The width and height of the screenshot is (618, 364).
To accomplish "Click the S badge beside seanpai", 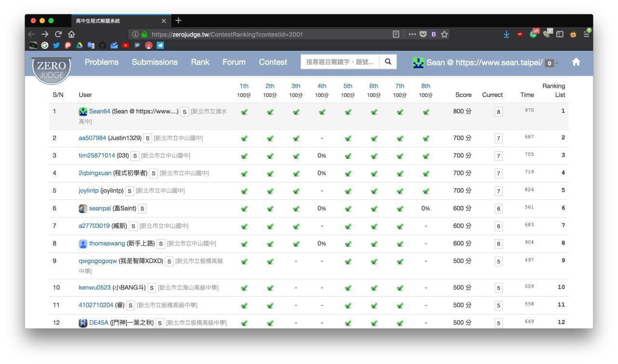I will (142, 209).
